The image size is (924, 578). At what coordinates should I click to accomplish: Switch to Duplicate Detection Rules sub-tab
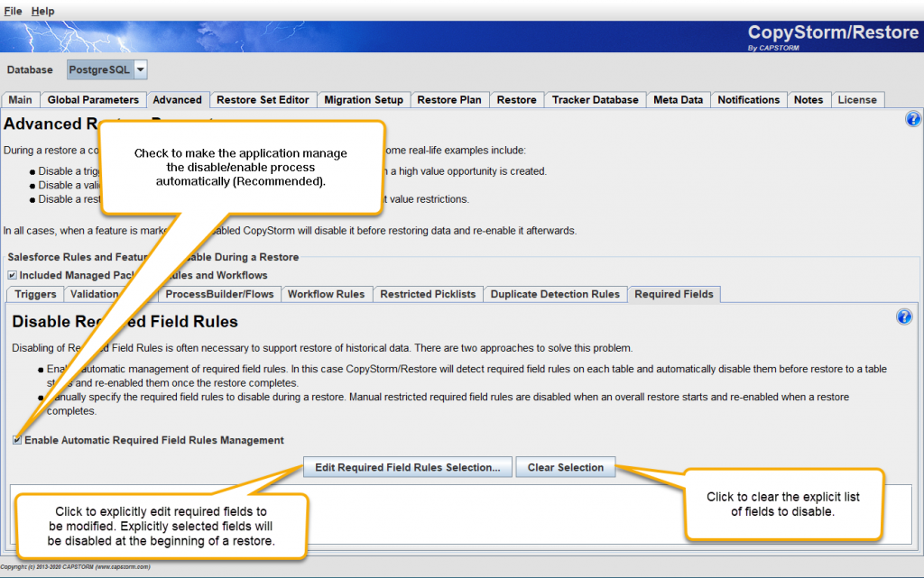555,294
